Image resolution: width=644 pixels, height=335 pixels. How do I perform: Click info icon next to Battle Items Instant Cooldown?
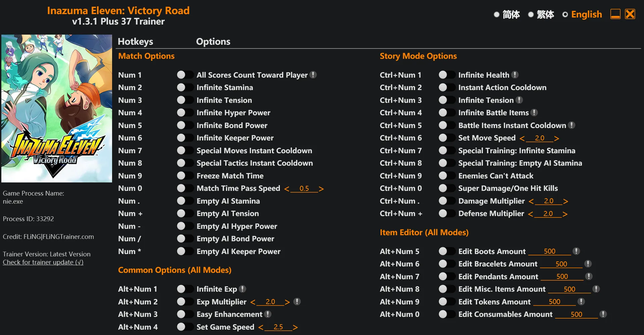coord(572,125)
